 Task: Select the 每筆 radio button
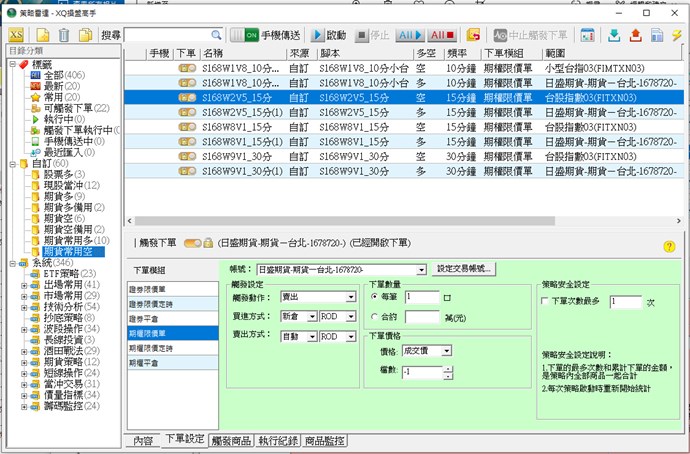point(375,297)
